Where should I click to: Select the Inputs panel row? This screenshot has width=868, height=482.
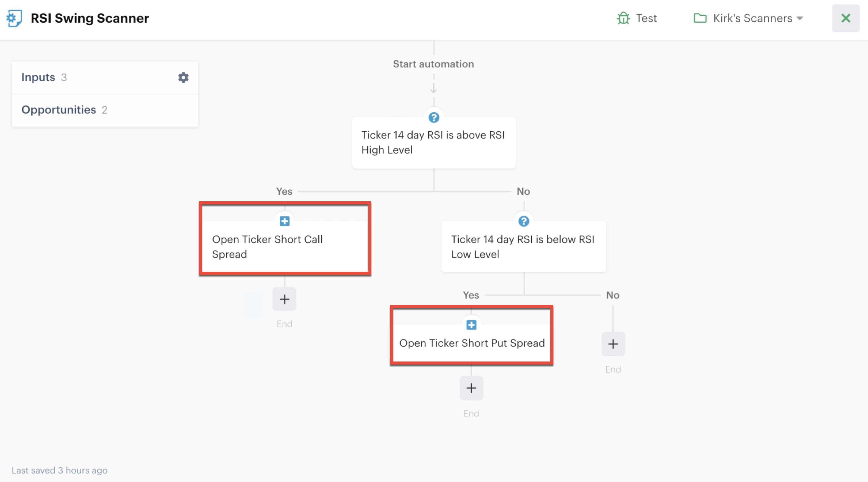[x=105, y=77]
